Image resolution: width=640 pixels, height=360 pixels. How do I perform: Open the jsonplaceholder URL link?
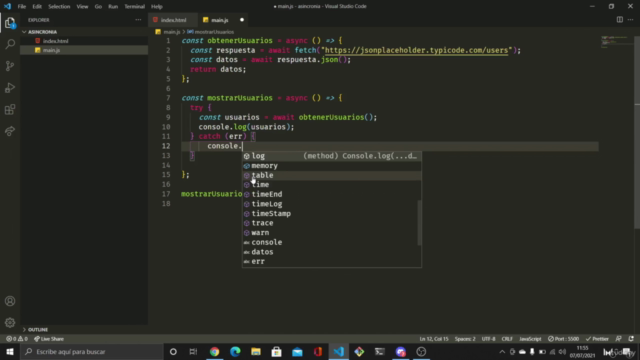[x=416, y=50]
